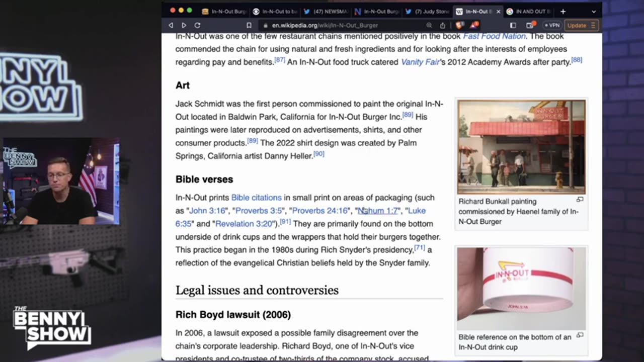The height and width of the screenshot is (362, 644).
Task: Click the 'Bible verses' section heading
Action: click(204, 179)
